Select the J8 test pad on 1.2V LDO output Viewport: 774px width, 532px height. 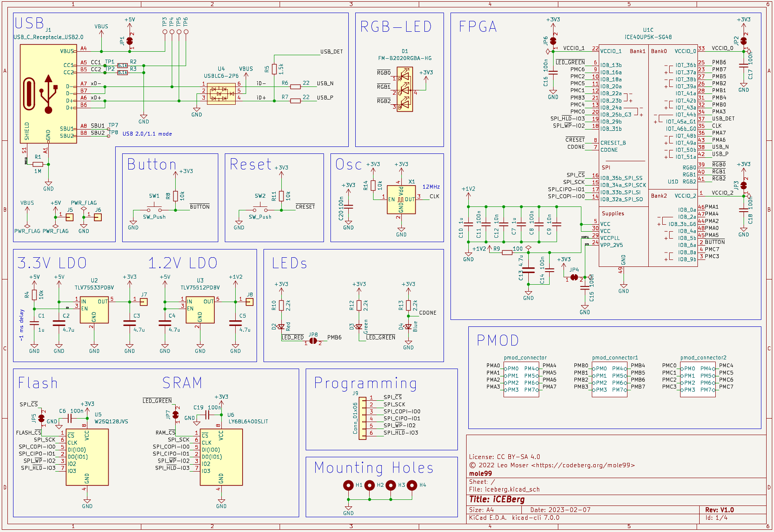pyautogui.click(x=250, y=302)
